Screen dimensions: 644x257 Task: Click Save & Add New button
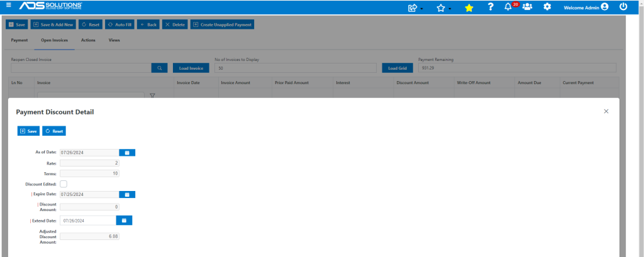click(53, 25)
